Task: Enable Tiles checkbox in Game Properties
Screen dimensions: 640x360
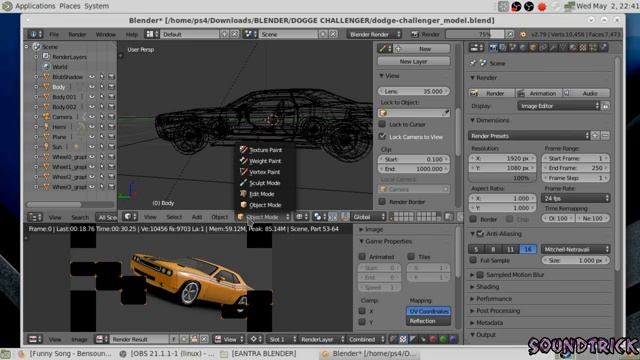Action: tap(411, 257)
